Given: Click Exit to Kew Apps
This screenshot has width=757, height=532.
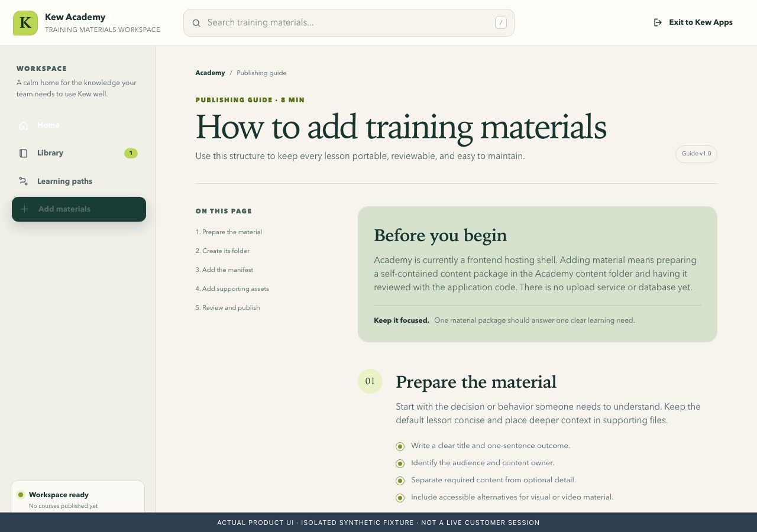Looking at the screenshot, I should [693, 22].
